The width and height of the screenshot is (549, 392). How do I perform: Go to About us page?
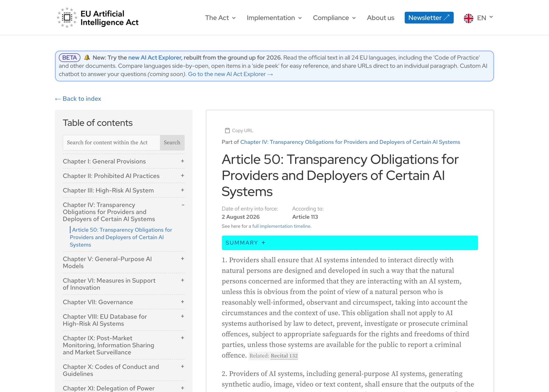pos(380,18)
